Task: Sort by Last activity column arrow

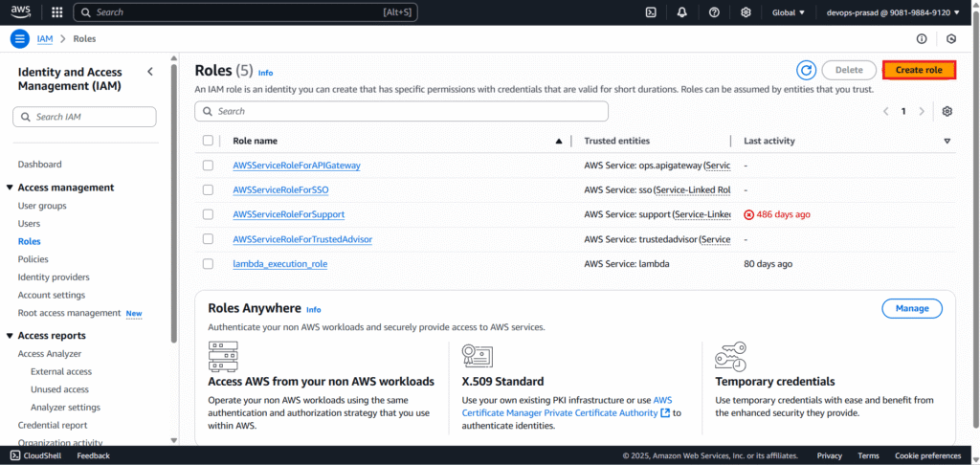Action: (947, 142)
